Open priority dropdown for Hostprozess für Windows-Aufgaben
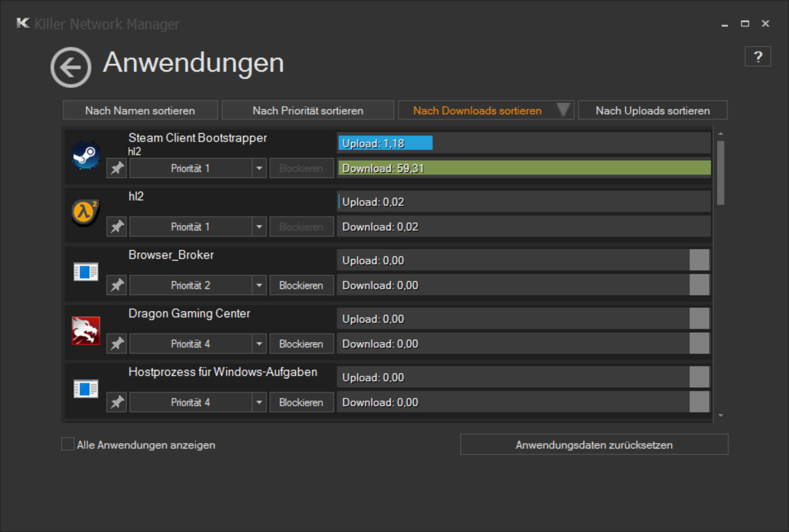This screenshot has width=789, height=532. tap(259, 403)
